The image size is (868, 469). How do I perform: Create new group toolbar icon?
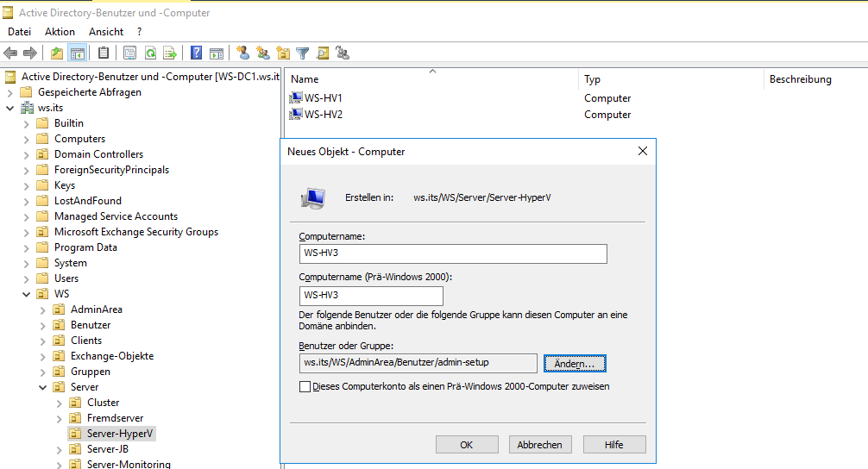tap(263, 53)
